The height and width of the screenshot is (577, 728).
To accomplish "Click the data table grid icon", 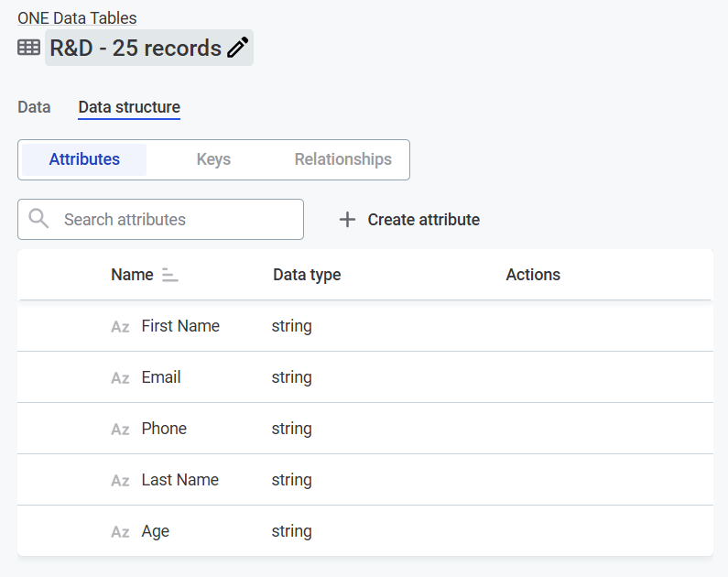I will [28, 48].
